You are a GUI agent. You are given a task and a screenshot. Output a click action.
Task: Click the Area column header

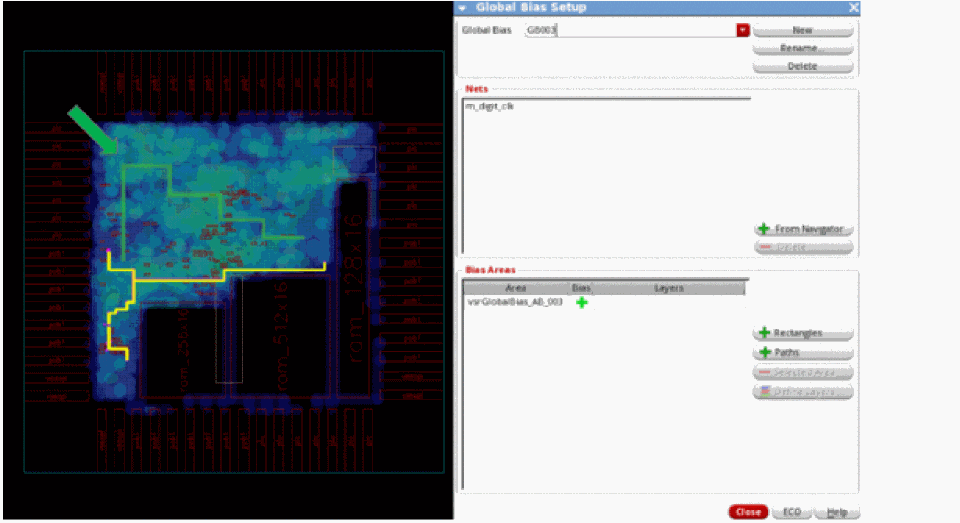point(516,288)
